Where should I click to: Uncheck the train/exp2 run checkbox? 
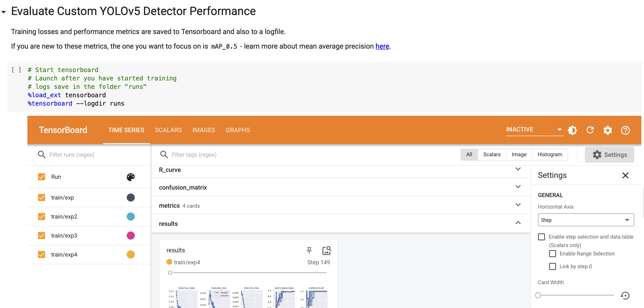[42, 217]
